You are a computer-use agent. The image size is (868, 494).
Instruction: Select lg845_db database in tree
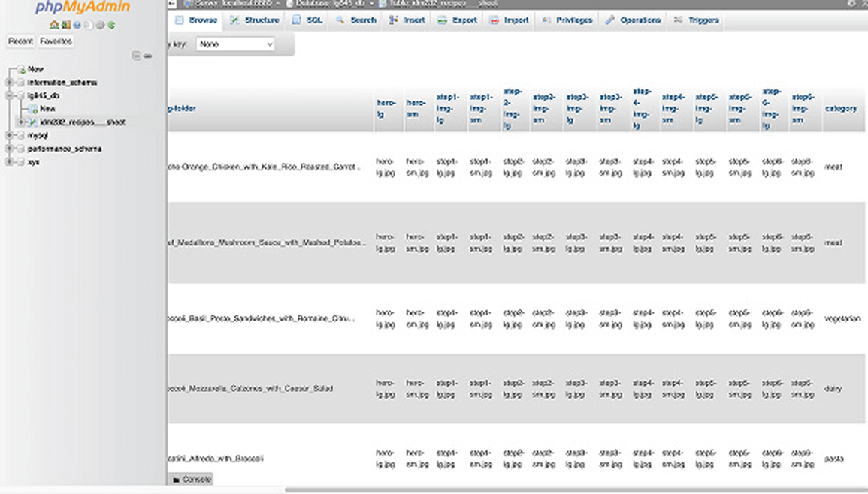click(x=43, y=95)
